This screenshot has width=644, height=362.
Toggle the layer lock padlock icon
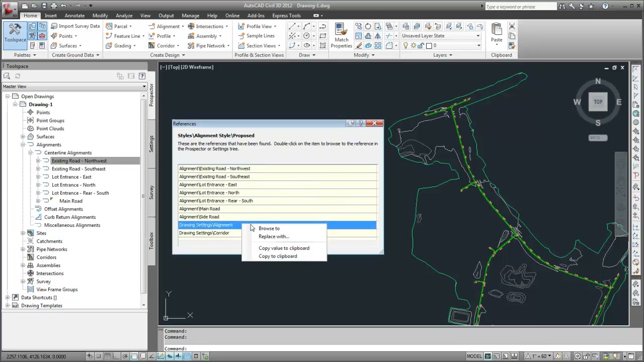(421, 46)
